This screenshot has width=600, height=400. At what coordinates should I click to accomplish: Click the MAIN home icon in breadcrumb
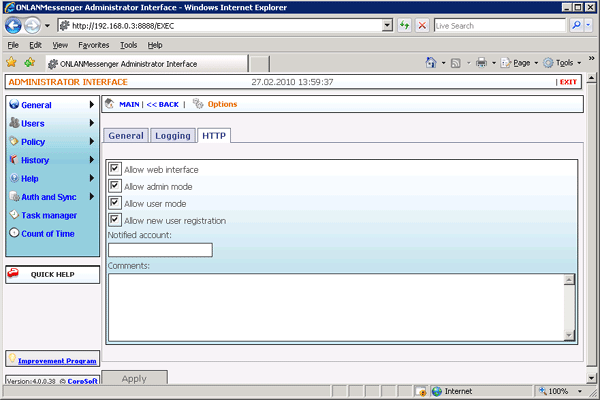tap(109, 103)
